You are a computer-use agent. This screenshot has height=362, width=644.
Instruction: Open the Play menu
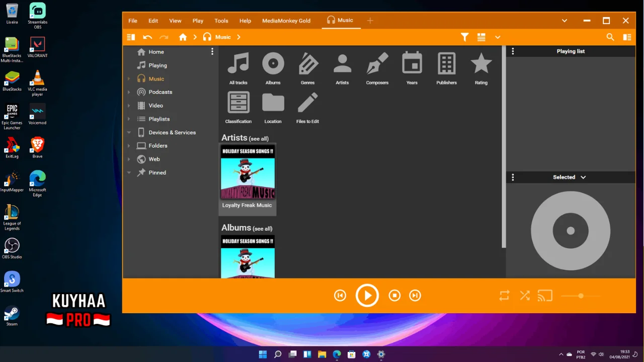coord(198,21)
